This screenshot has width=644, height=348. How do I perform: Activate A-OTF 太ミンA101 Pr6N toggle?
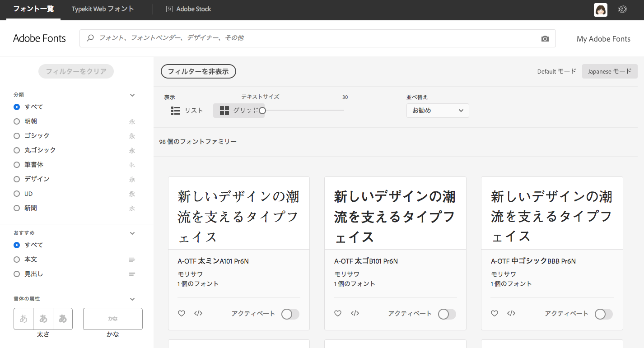290,314
